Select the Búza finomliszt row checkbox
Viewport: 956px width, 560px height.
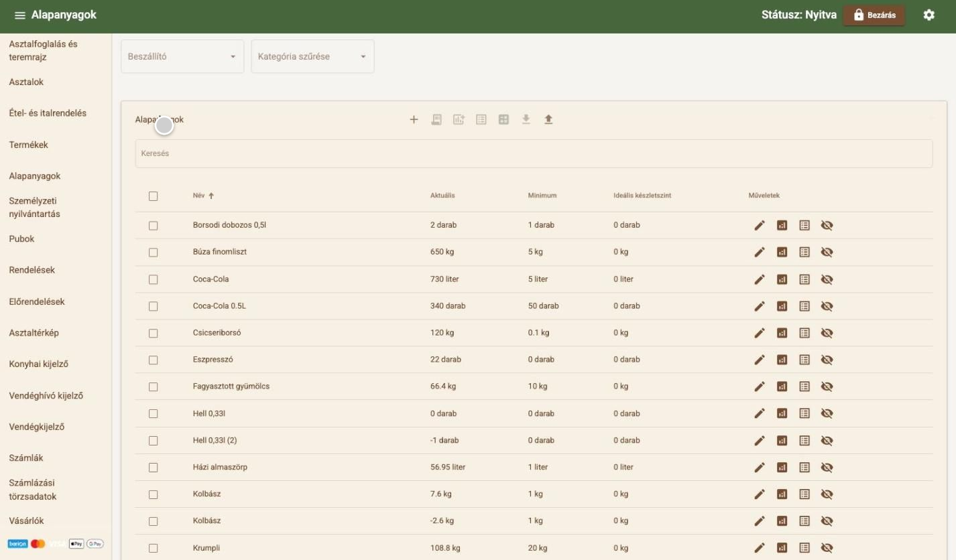coord(154,253)
